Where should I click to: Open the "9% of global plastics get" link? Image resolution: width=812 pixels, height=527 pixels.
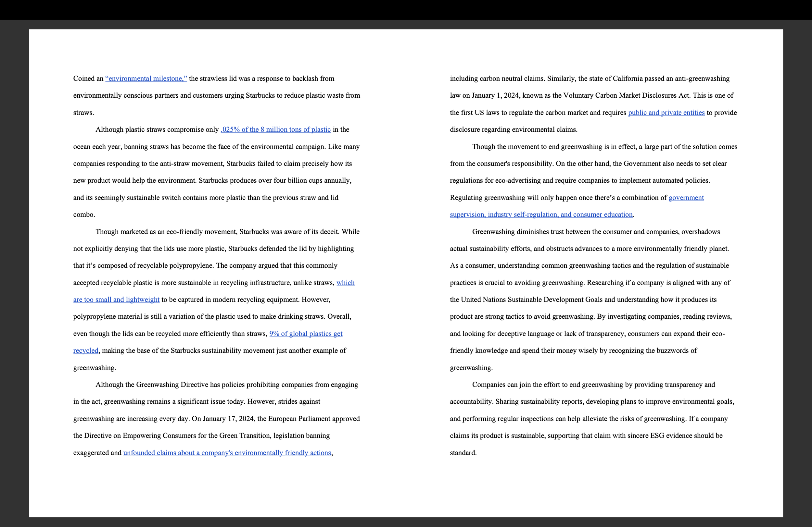pyautogui.click(x=306, y=334)
